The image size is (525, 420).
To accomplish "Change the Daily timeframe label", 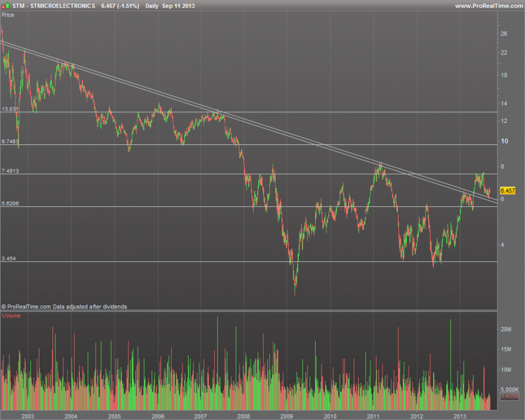I will [152, 6].
